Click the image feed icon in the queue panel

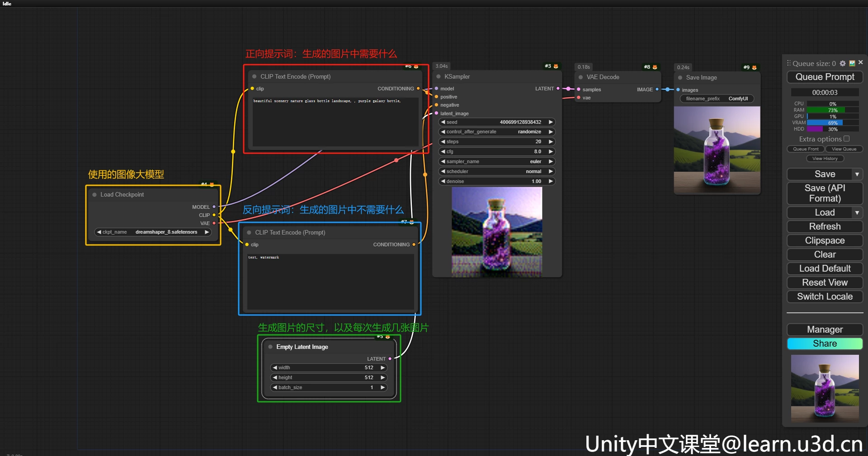[x=852, y=63]
